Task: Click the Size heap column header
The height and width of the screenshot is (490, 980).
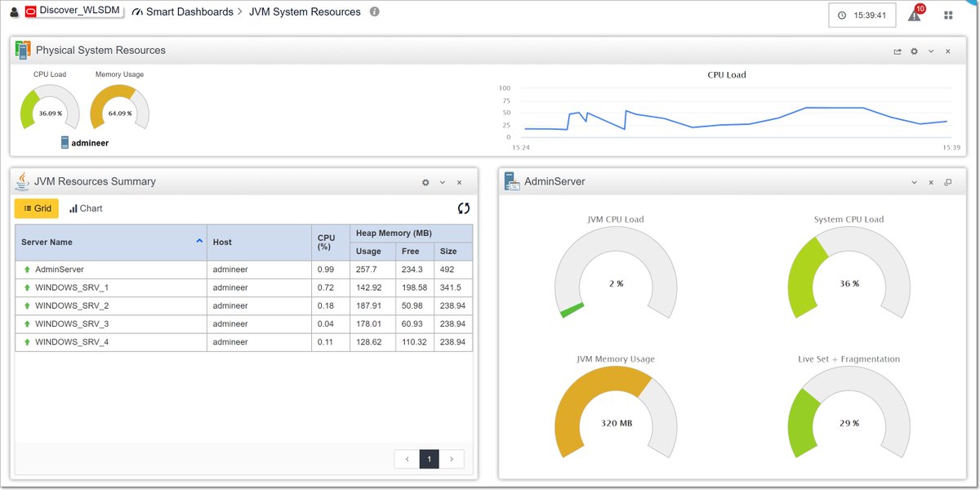Action: pos(453,252)
